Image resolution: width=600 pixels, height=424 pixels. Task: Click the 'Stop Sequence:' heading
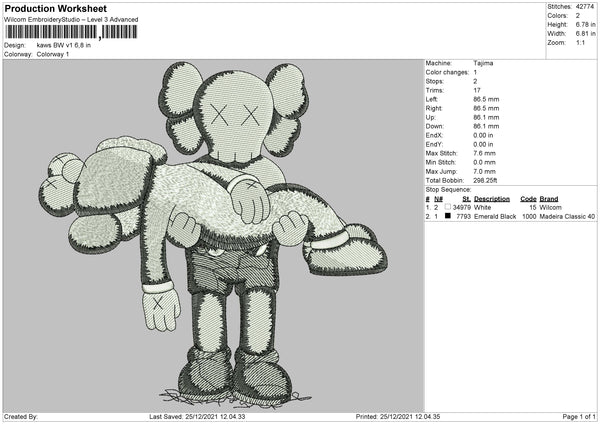[x=448, y=190]
